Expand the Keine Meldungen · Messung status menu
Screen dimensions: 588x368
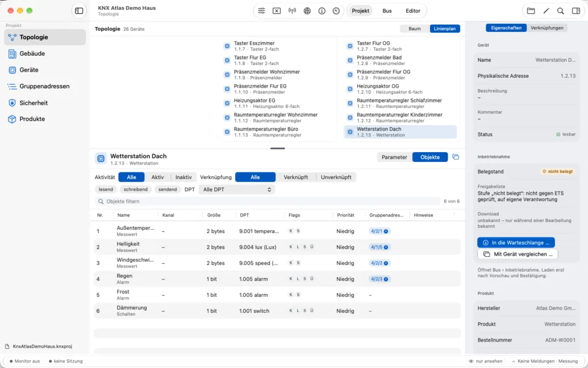(545, 361)
